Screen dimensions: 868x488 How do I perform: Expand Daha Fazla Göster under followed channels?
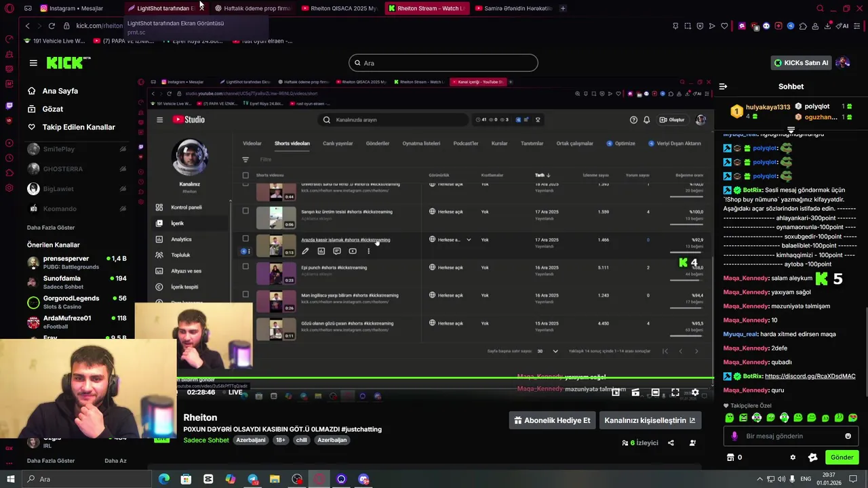click(51, 228)
